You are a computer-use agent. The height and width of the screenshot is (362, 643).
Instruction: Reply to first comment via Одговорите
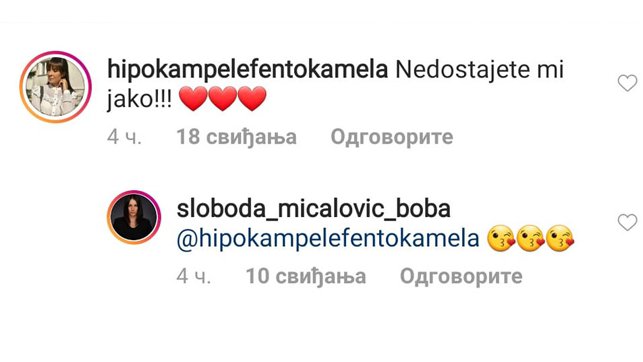392,137
